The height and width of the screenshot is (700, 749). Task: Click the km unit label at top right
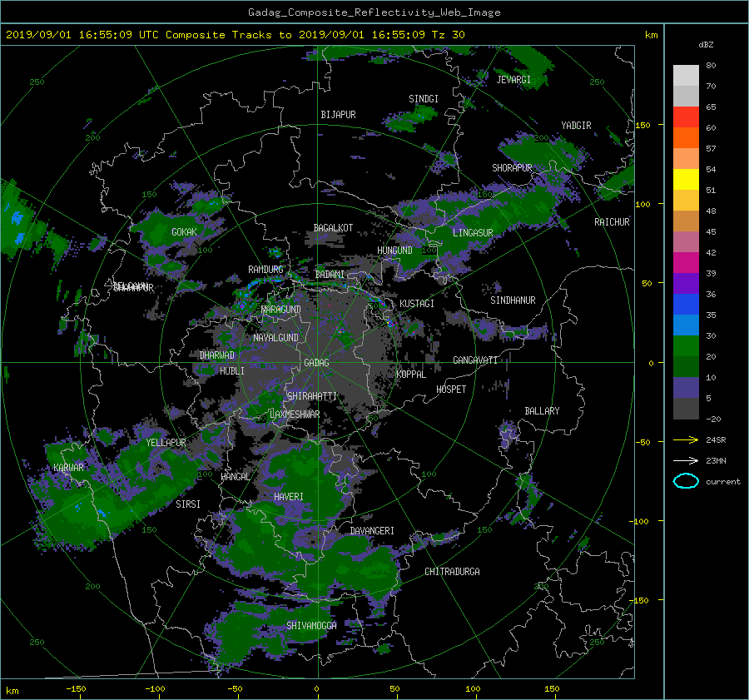tap(651, 35)
